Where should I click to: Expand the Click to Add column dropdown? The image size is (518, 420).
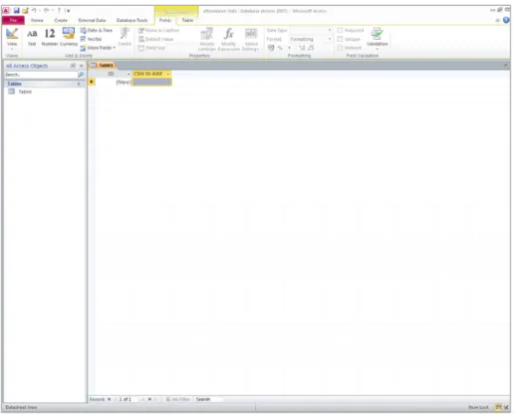(168, 74)
